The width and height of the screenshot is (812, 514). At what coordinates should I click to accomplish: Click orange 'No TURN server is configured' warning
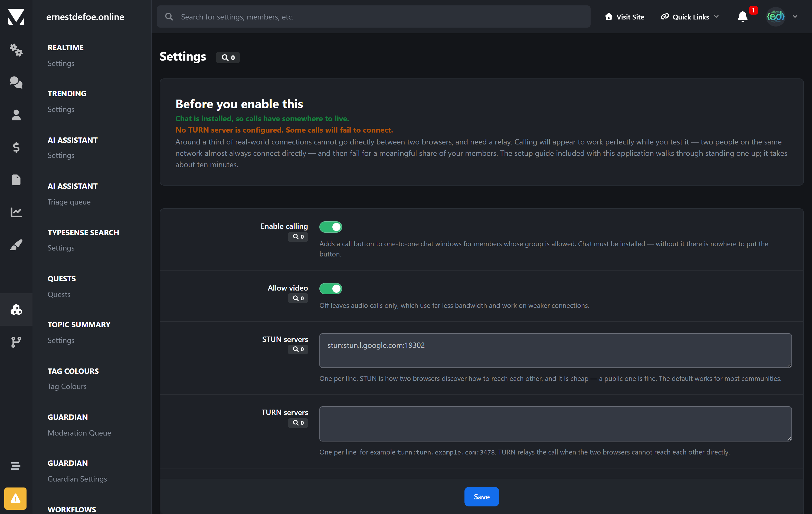click(284, 130)
